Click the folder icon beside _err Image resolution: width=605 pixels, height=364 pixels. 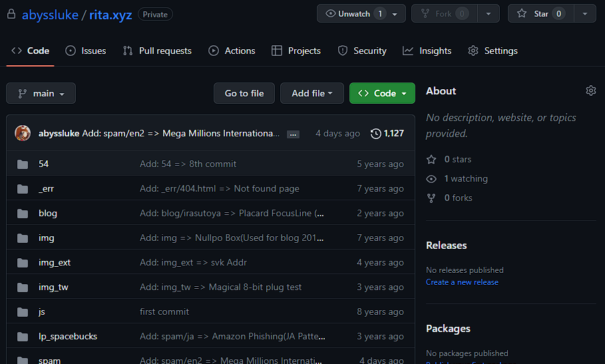[x=23, y=189]
